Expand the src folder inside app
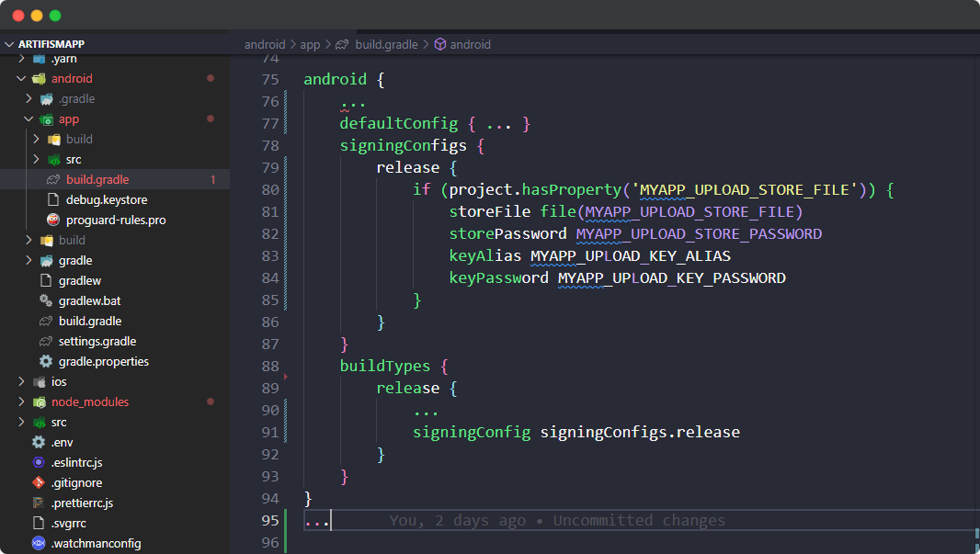Screen dimensions: 980x554 (36, 159)
